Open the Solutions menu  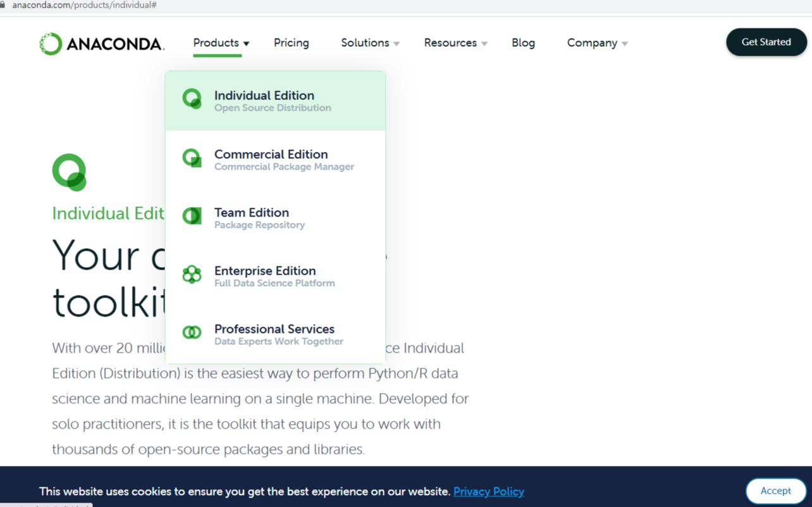click(365, 43)
